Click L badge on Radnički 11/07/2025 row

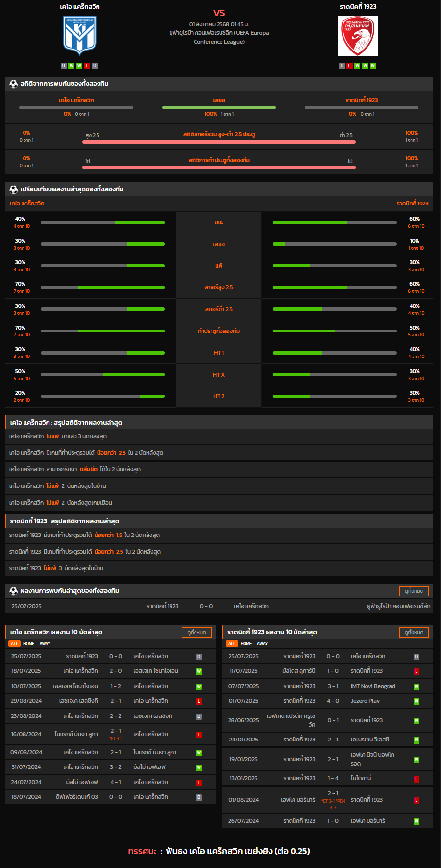tap(416, 671)
